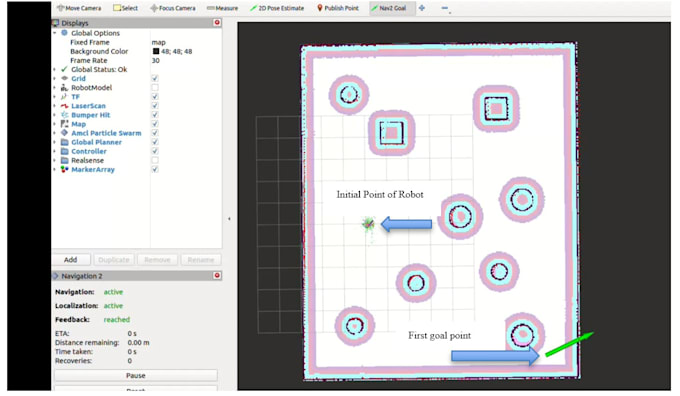The image size is (680, 396).
Task: Collapse the Global Options tree node
Action: click(55, 33)
